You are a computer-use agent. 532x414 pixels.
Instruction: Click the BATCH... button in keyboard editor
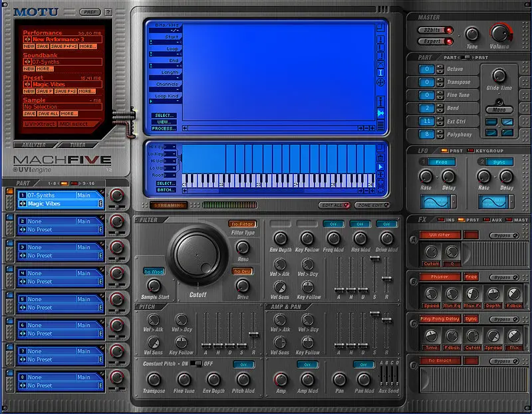coord(166,190)
